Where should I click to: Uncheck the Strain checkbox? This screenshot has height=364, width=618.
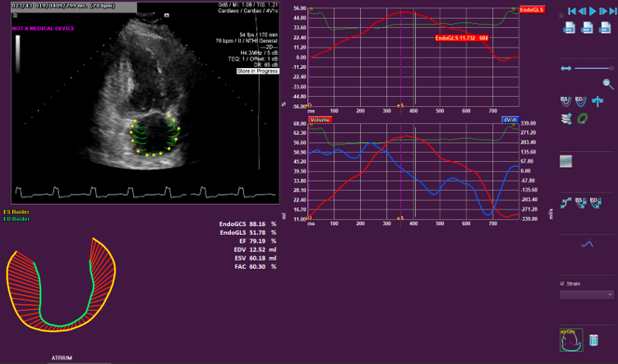click(561, 283)
